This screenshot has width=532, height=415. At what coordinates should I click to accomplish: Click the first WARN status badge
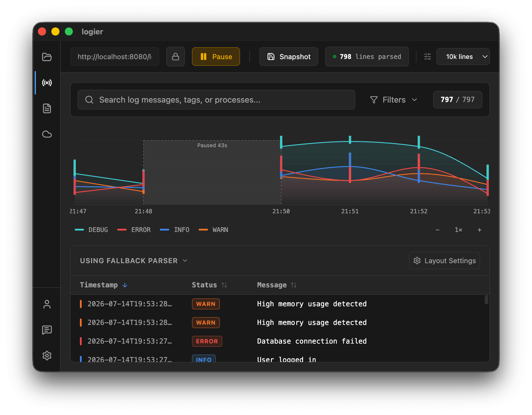206,304
